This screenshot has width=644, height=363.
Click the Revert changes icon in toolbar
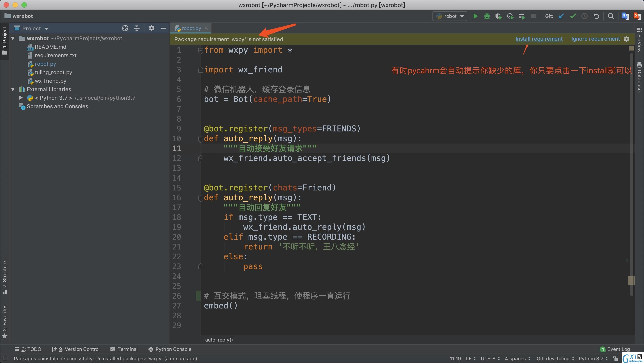pyautogui.click(x=597, y=16)
